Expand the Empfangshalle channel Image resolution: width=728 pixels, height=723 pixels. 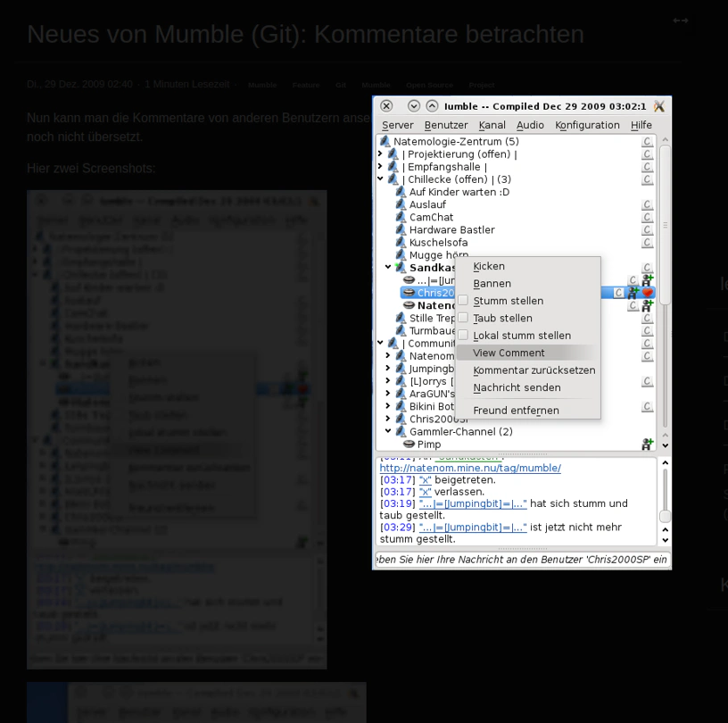380,166
